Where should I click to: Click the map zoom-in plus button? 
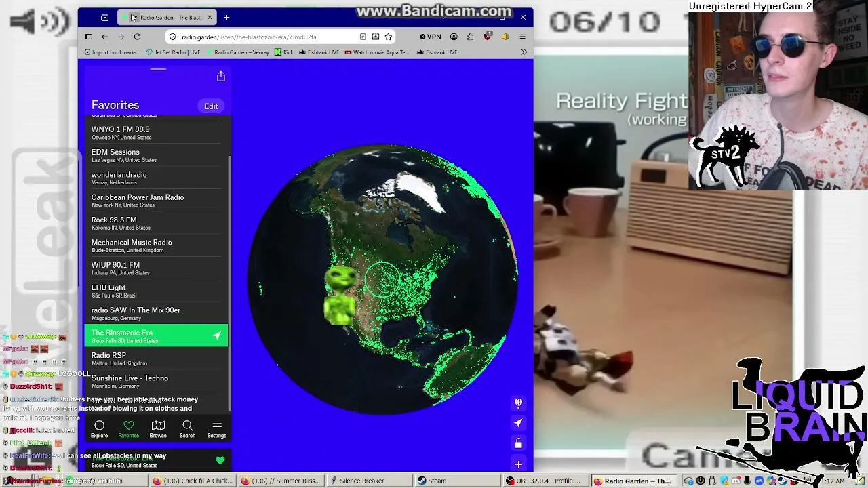[x=518, y=464]
